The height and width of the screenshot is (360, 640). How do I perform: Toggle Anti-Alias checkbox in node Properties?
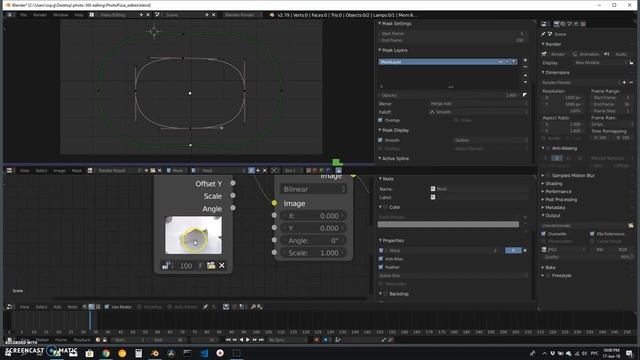tap(381, 259)
